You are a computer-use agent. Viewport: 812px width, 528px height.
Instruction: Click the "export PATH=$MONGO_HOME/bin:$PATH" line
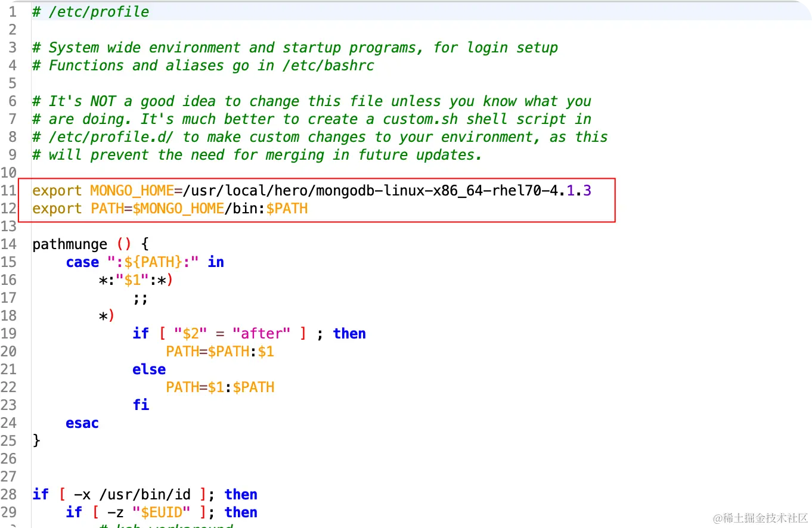170,209
